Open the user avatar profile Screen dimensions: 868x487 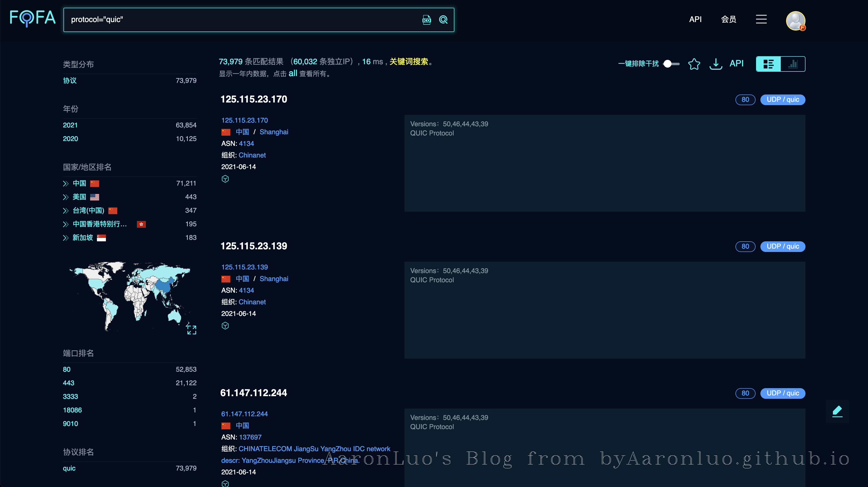(795, 21)
